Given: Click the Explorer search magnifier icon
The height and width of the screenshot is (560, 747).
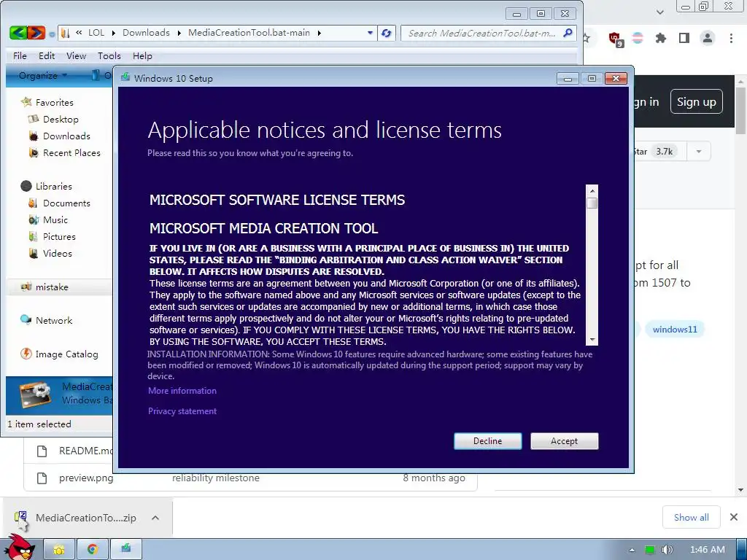Looking at the screenshot, I should (x=568, y=33).
